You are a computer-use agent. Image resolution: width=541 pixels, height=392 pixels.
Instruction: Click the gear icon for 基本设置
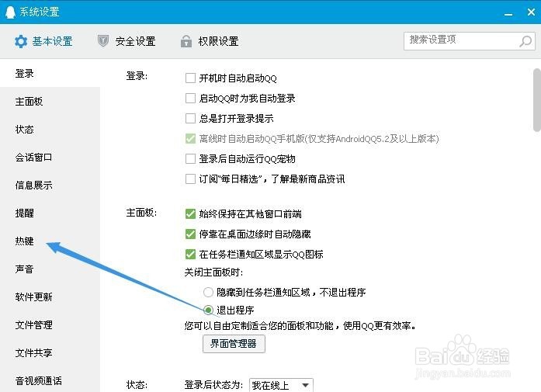tap(21, 41)
